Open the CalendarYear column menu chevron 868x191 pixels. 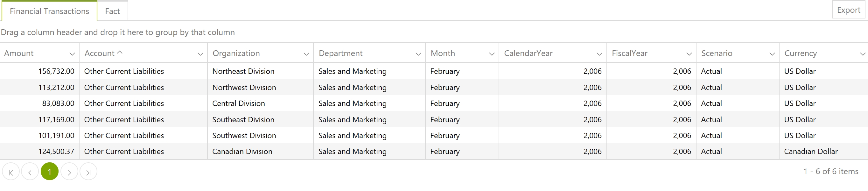[x=599, y=53]
